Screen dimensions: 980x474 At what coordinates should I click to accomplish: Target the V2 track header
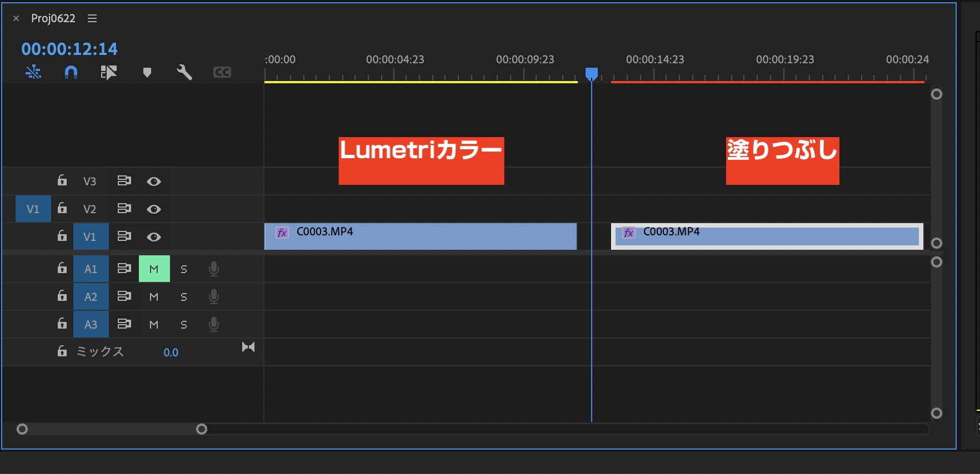point(89,209)
